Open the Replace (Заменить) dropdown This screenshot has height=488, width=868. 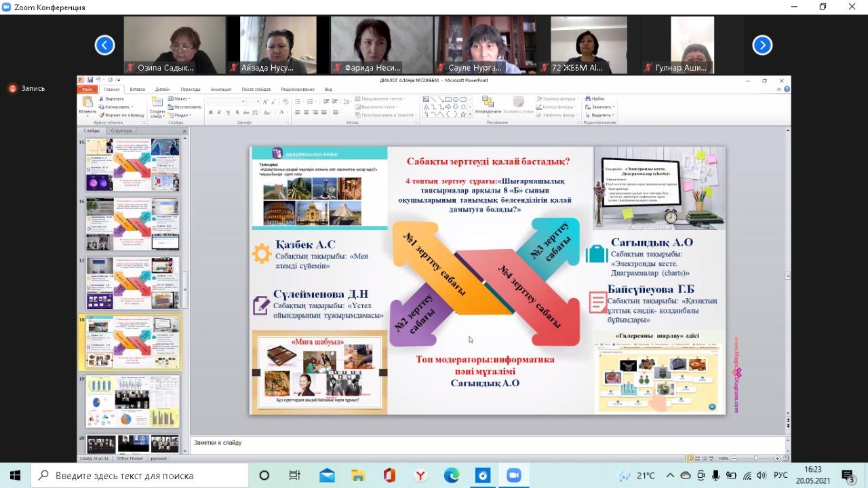pyautogui.click(x=602, y=107)
